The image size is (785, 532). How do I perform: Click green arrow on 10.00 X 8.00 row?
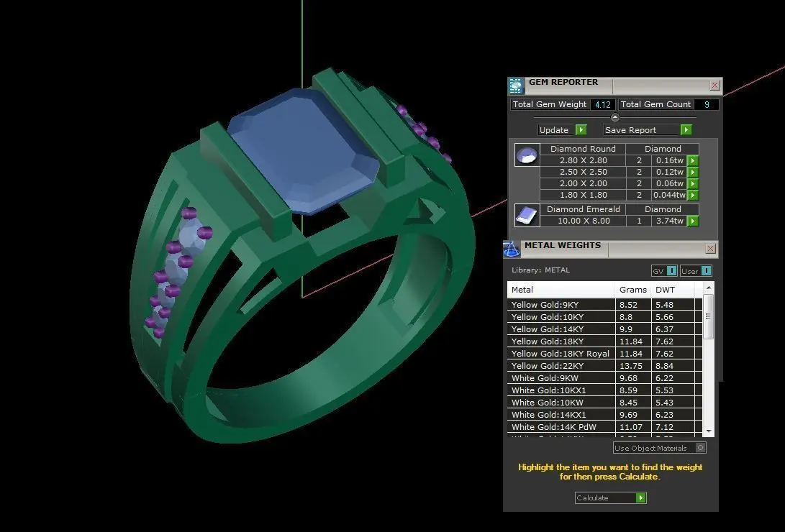coord(692,221)
